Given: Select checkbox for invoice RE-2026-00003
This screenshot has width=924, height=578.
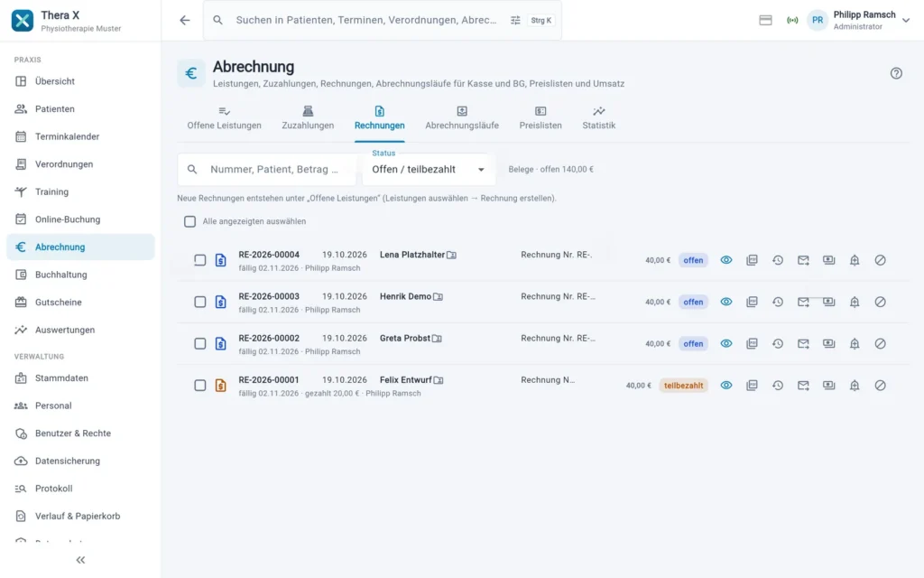Looking at the screenshot, I should point(200,302).
